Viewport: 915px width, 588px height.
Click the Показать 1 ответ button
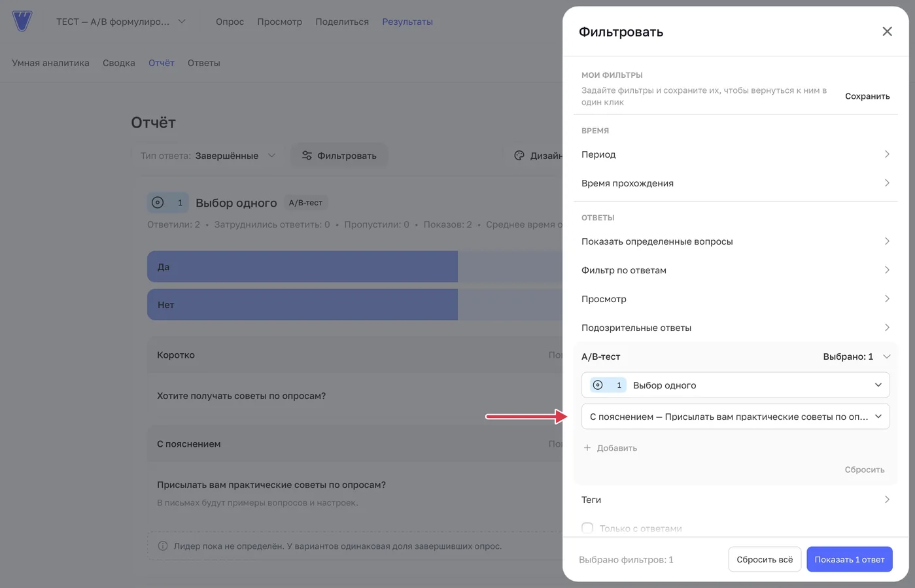tap(849, 559)
